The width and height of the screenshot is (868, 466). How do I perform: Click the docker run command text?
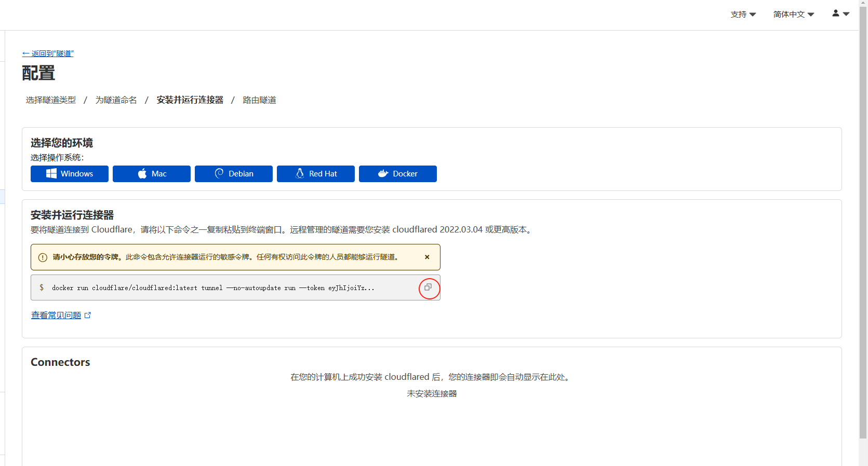click(x=213, y=288)
